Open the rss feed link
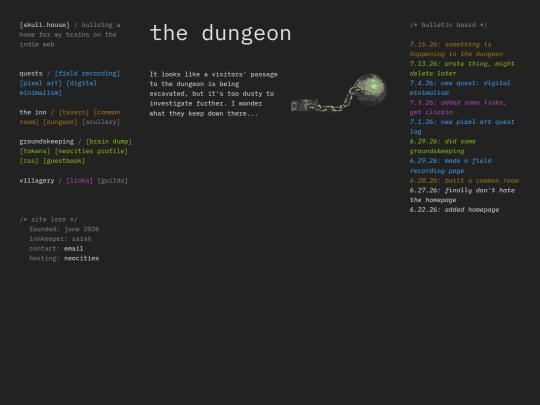Image resolution: width=540 pixels, height=405 pixels. (x=29, y=160)
